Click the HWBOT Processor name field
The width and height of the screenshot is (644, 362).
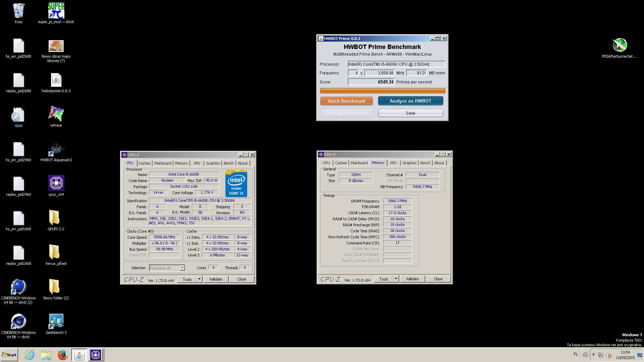coord(396,64)
